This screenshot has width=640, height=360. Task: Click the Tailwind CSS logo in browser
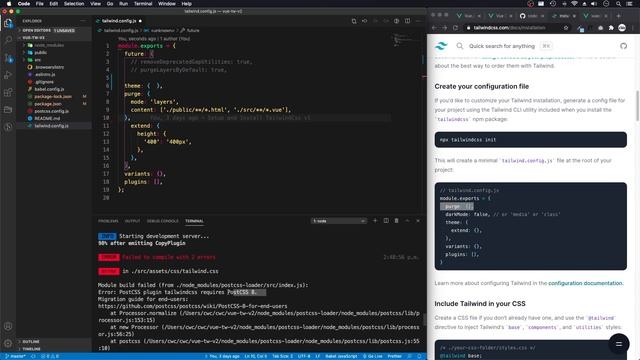click(x=441, y=46)
